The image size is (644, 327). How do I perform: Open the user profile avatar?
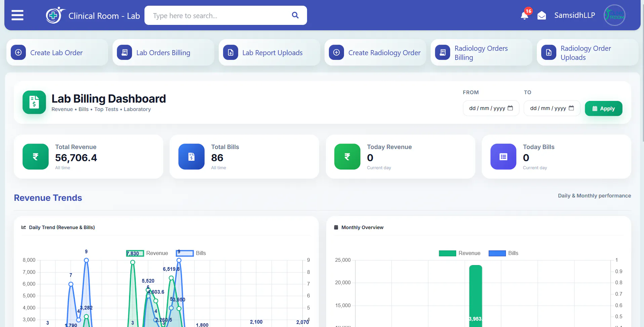614,15
